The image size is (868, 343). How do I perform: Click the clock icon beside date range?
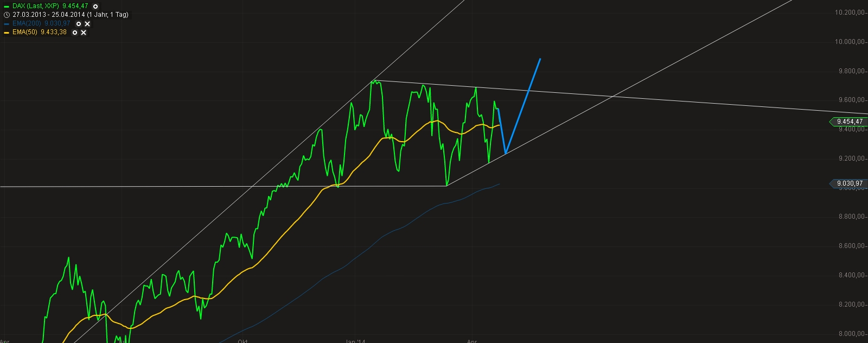tap(7, 15)
